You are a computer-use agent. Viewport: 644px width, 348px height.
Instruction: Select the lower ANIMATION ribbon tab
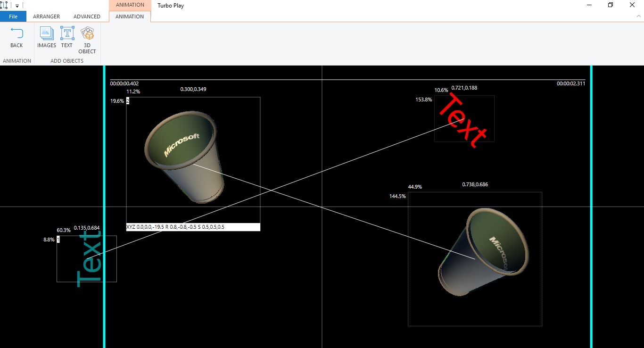[x=130, y=17]
